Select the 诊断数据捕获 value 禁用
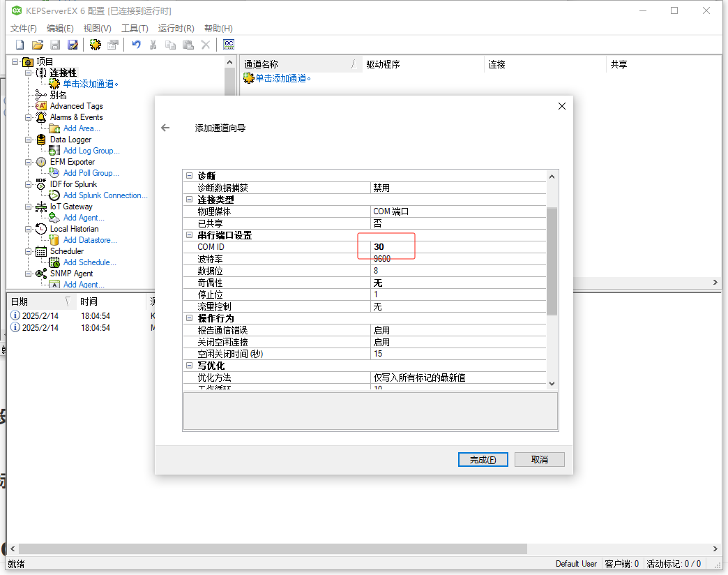 (x=457, y=188)
